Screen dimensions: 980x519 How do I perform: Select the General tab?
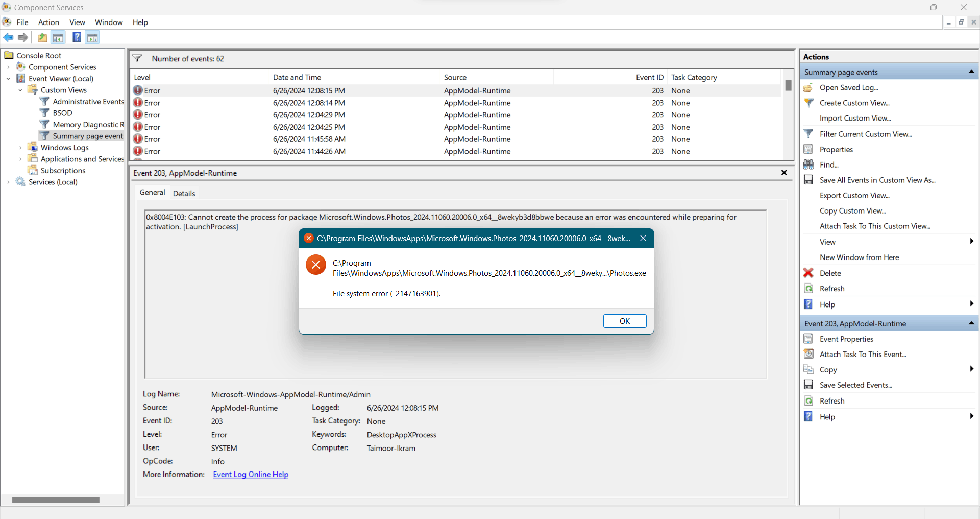coord(152,193)
